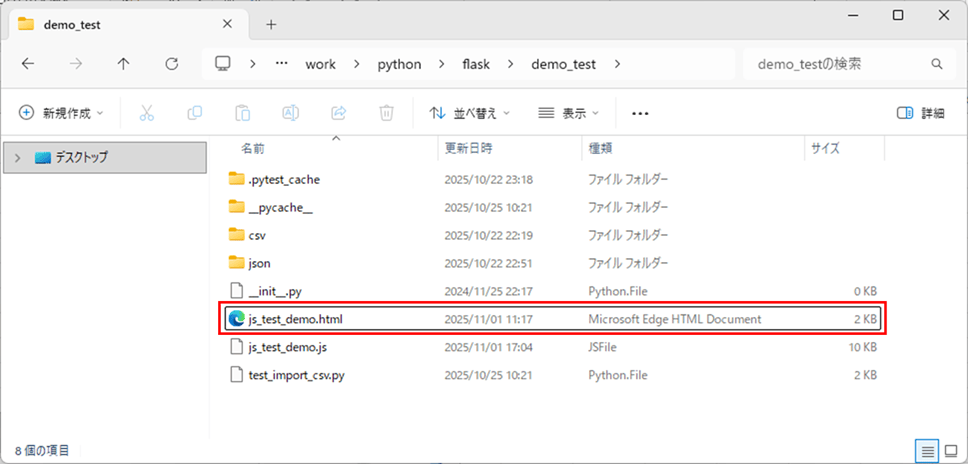
Task: Click the PC monitor icon in address bar
Action: 222,64
